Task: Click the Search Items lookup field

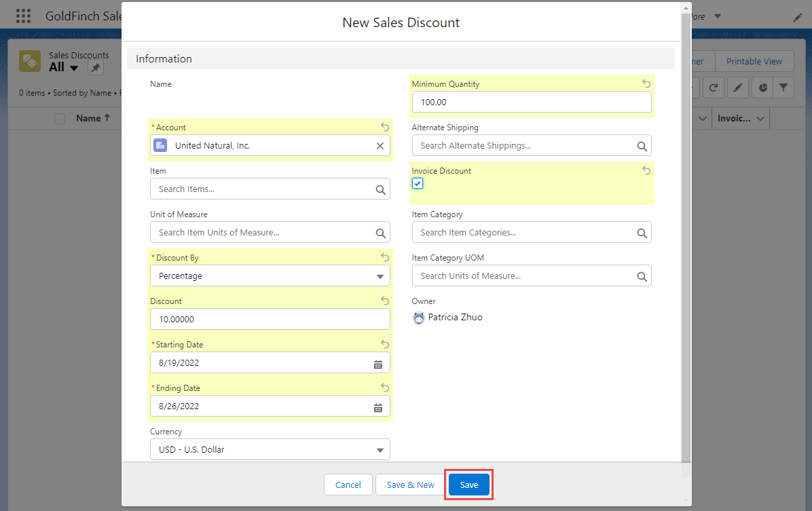Action: coord(270,189)
